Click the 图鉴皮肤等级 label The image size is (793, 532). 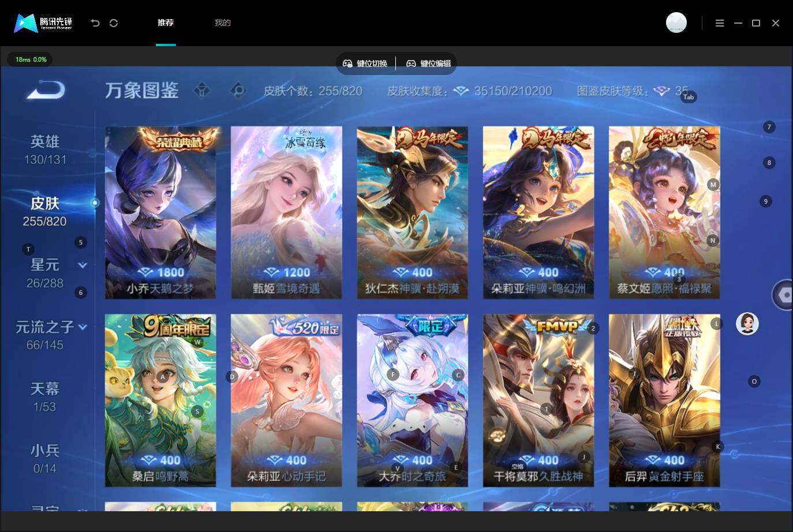612,91
